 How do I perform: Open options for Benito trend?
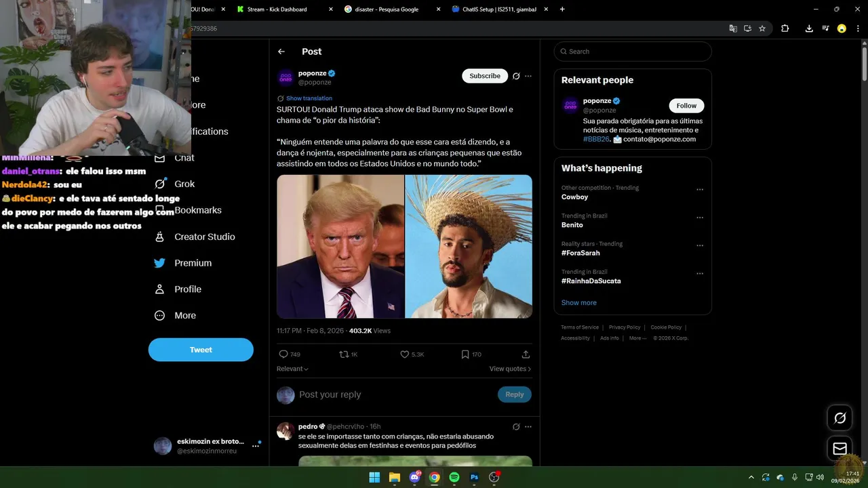click(700, 218)
